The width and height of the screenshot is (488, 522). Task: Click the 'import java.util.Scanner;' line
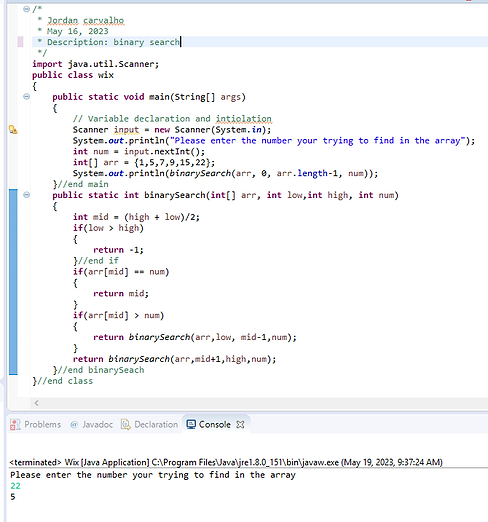point(96,64)
